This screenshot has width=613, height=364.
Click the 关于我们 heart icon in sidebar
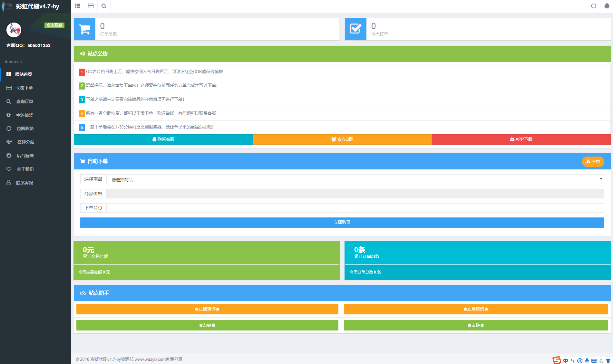[x=9, y=169]
